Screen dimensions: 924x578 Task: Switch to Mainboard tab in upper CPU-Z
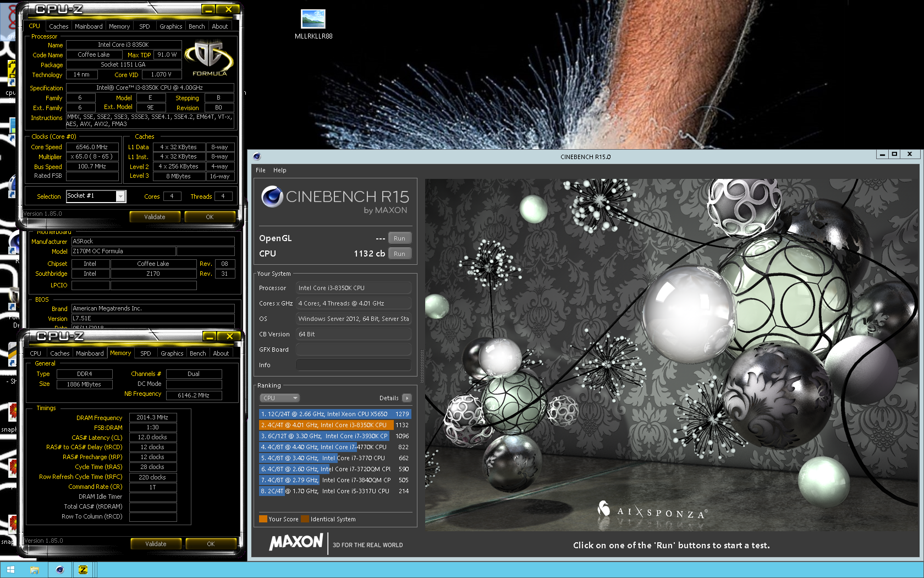(x=89, y=26)
